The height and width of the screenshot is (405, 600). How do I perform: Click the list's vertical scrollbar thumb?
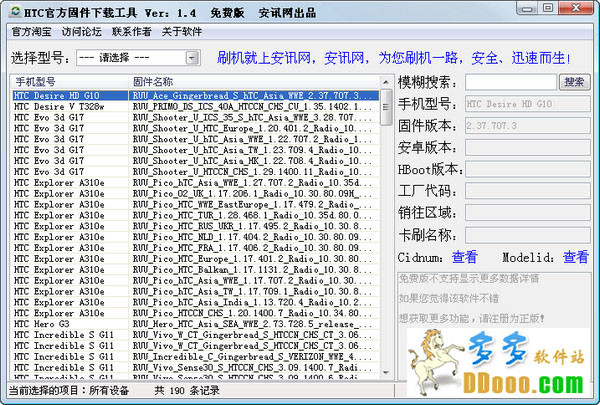(386, 107)
